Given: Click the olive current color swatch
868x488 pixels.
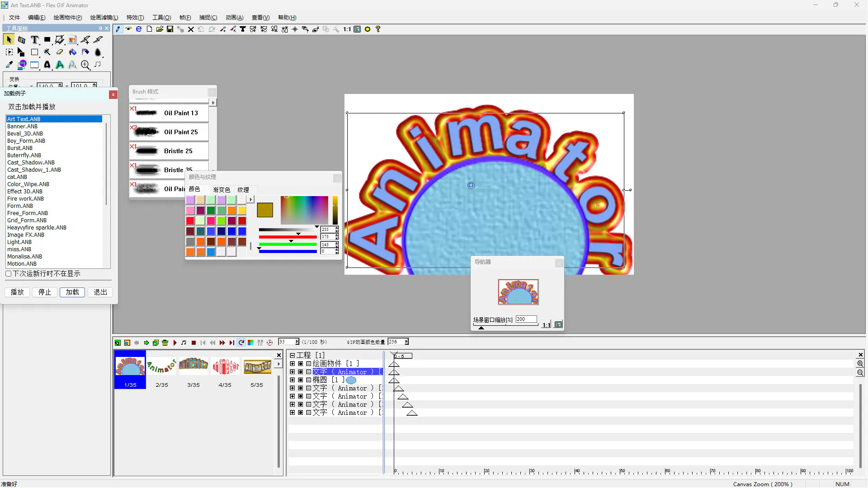Looking at the screenshot, I should pos(265,210).
